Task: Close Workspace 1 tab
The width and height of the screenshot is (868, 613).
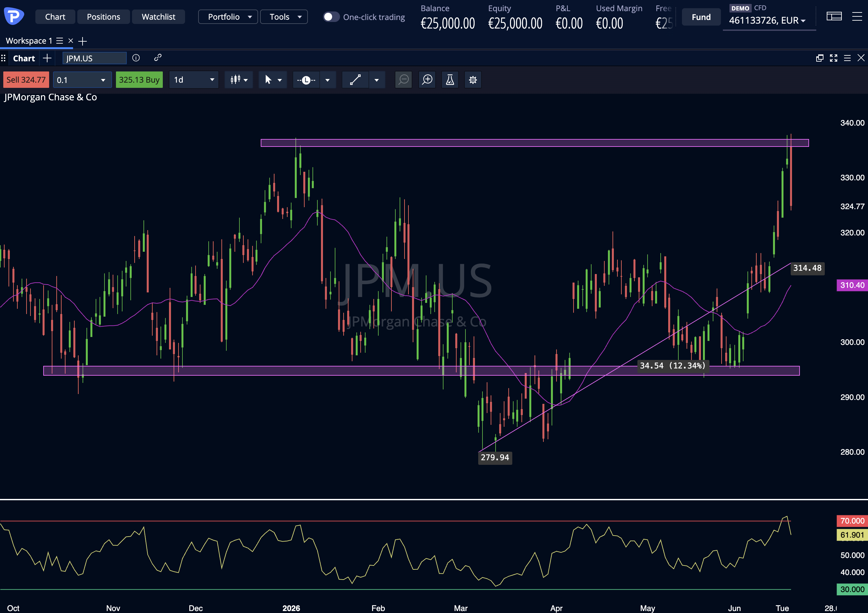Action: click(71, 41)
